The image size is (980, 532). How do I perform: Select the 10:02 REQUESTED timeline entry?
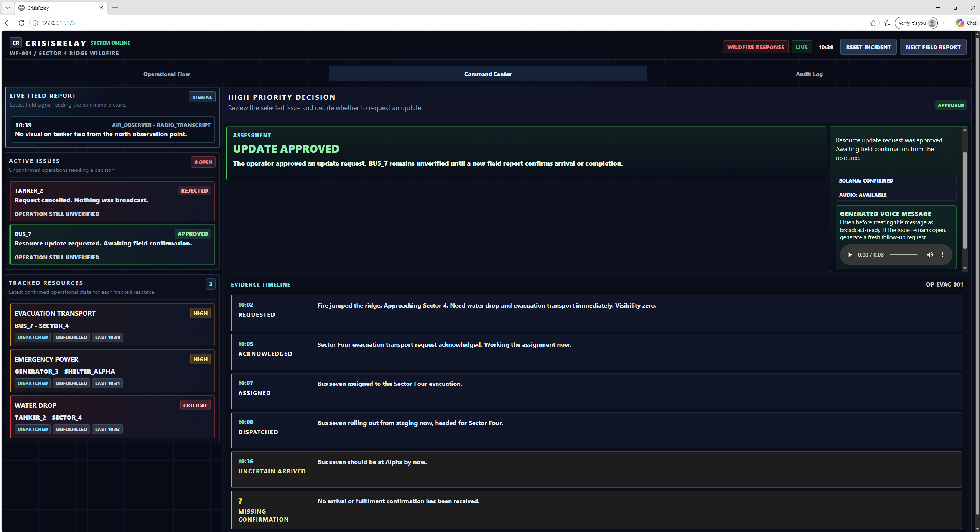(x=596, y=313)
